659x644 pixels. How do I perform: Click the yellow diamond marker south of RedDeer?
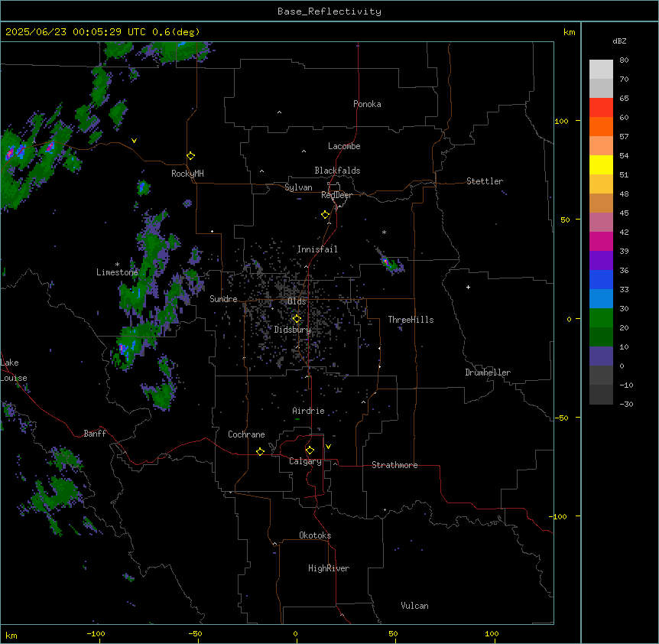[x=326, y=215]
